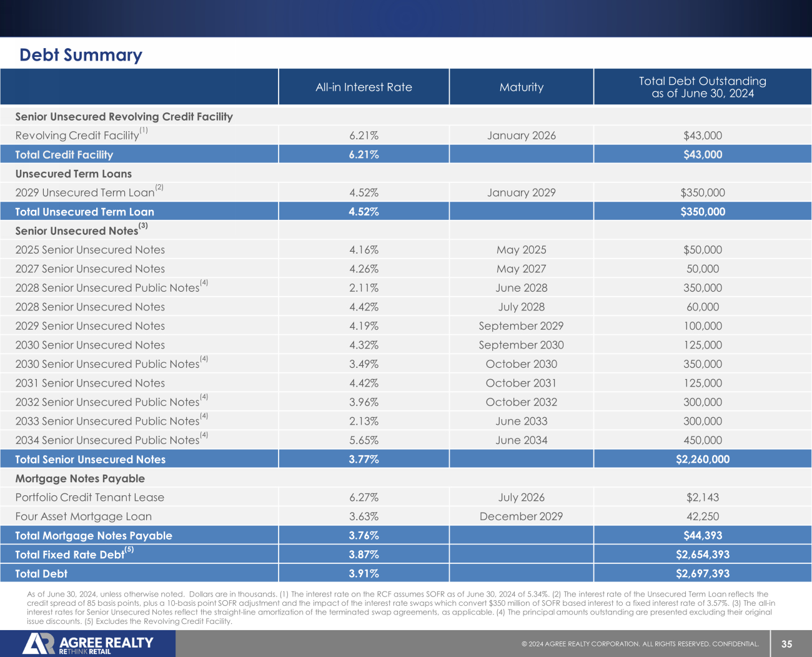
Task: Select the Maturity column header
Action: 521,87
